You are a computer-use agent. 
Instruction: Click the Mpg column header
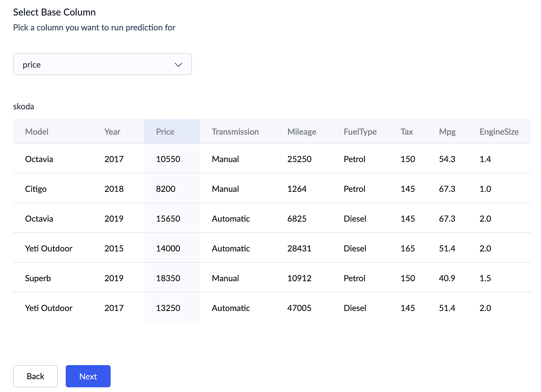pos(447,132)
